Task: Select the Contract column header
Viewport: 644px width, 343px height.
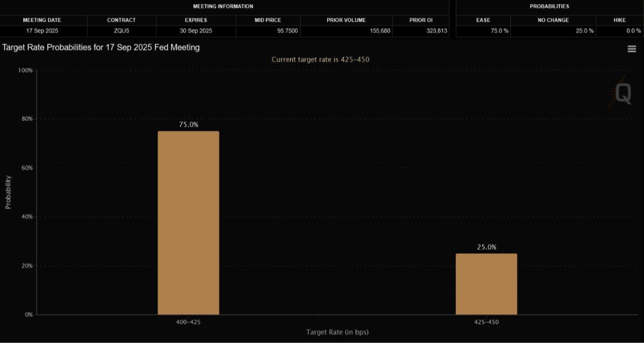Action: [x=121, y=20]
